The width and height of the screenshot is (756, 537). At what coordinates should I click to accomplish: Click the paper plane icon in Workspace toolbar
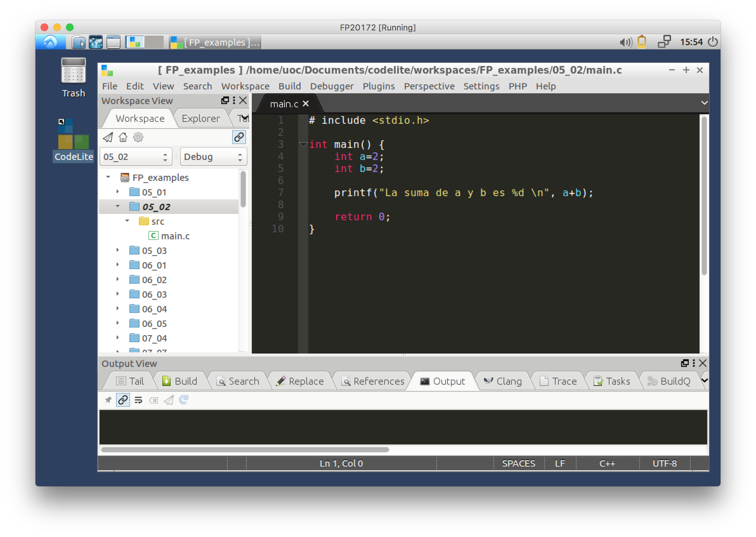pyautogui.click(x=108, y=137)
